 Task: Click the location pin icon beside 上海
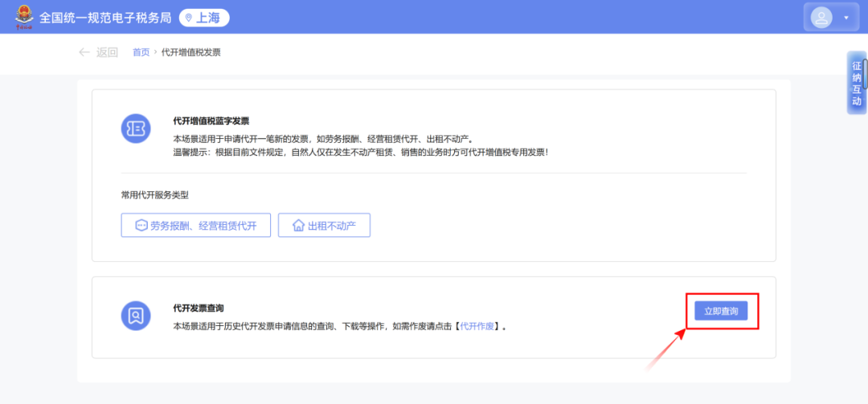189,18
